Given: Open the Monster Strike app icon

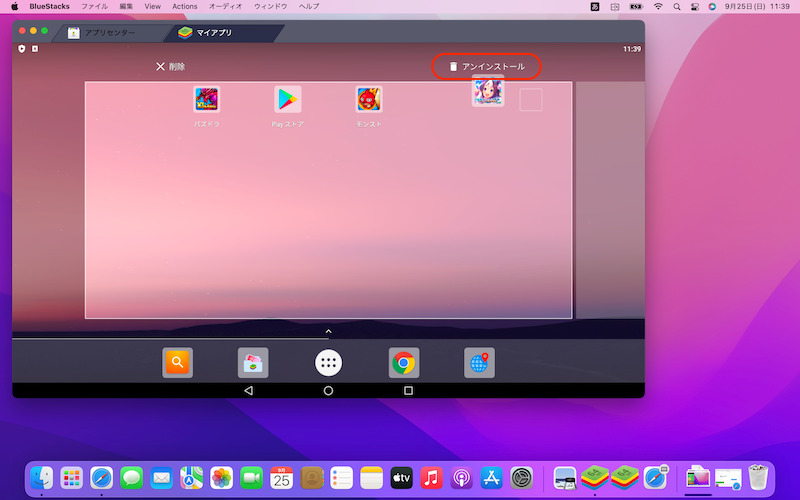Looking at the screenshot, I should pyautogui.click(x=369, y=100).
